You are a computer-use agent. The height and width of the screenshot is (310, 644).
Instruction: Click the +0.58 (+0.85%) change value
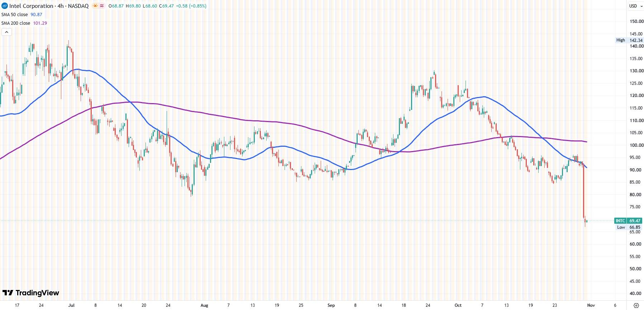pos(191,6)
